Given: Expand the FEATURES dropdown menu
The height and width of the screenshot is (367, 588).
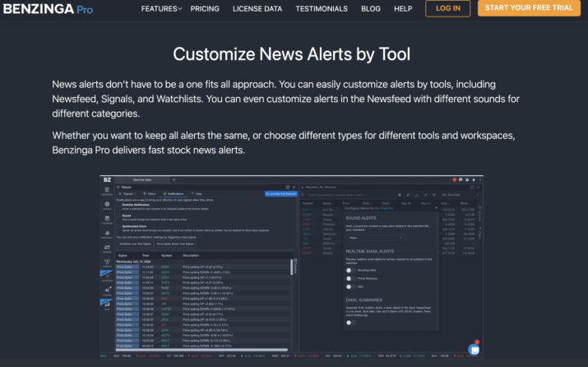Looking at the screenshot, I should [x=162, y=8].
